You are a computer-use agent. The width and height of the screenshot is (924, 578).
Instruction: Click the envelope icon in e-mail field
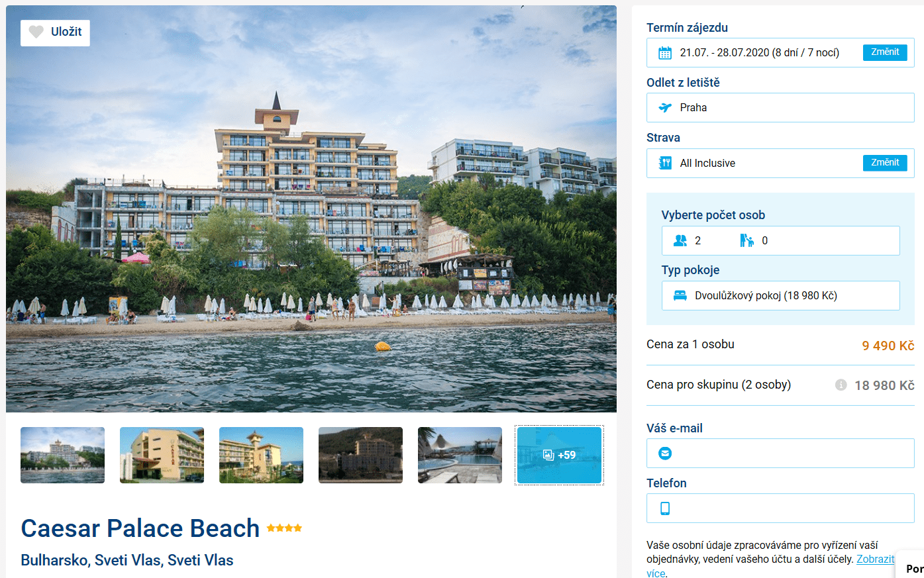pyautogui.click(x=665, y=454)
